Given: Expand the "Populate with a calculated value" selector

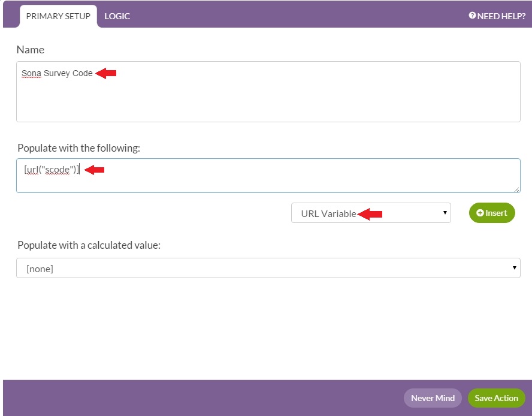Looking at the screenshot, I should [x=268, y=268].
